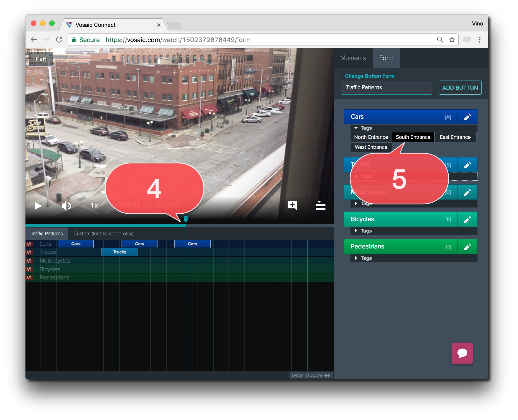Edit the Bicycles button with pencil icon
This screenshot has width=518, height=420.
coord(467,219)
